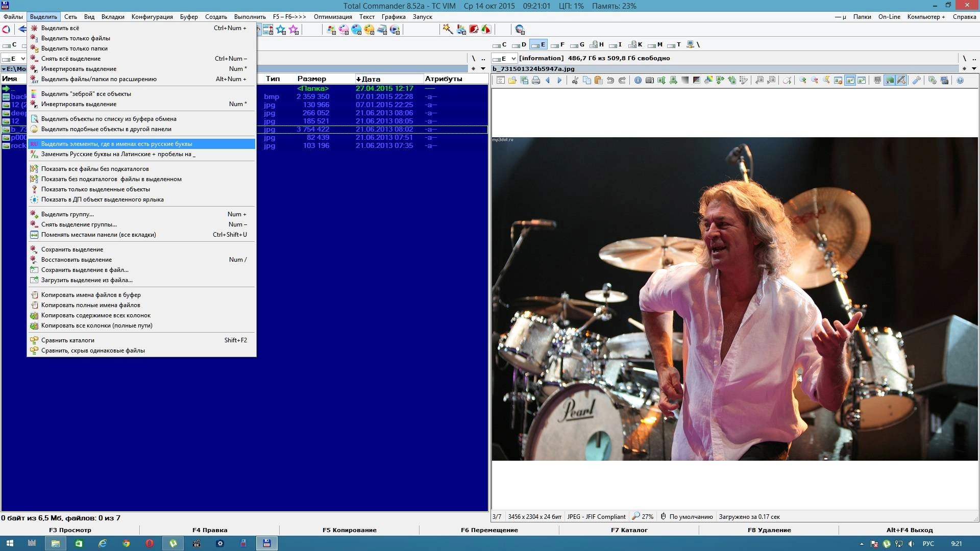
Task: Open left panel drive E dropdown
Action: pyautogui.click(x=22, y=59)
